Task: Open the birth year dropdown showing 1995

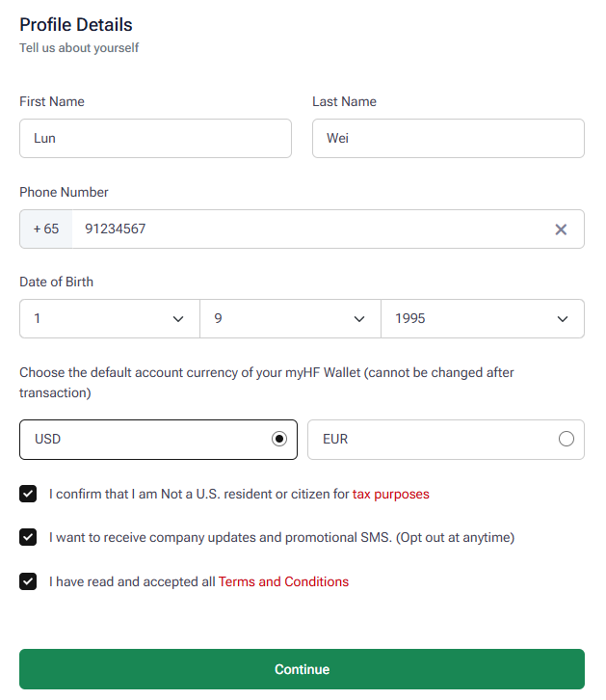Action: coord(483,319)
